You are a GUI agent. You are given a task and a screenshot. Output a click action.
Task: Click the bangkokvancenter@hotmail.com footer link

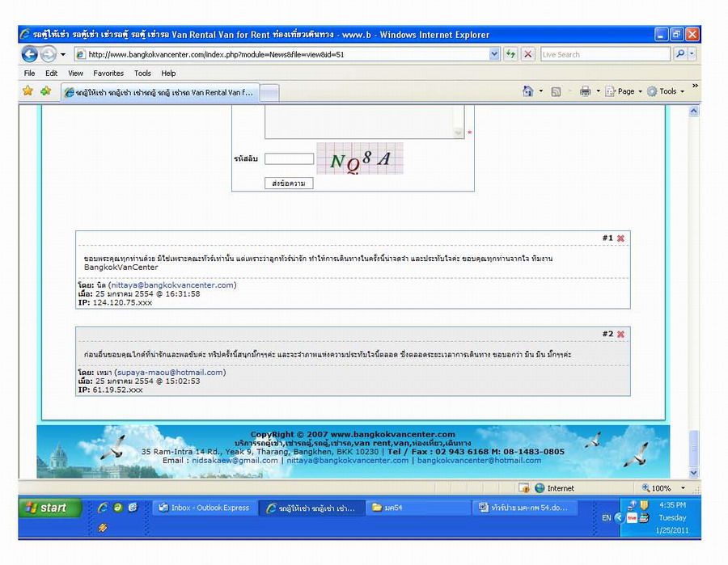[x=479, y=461]
